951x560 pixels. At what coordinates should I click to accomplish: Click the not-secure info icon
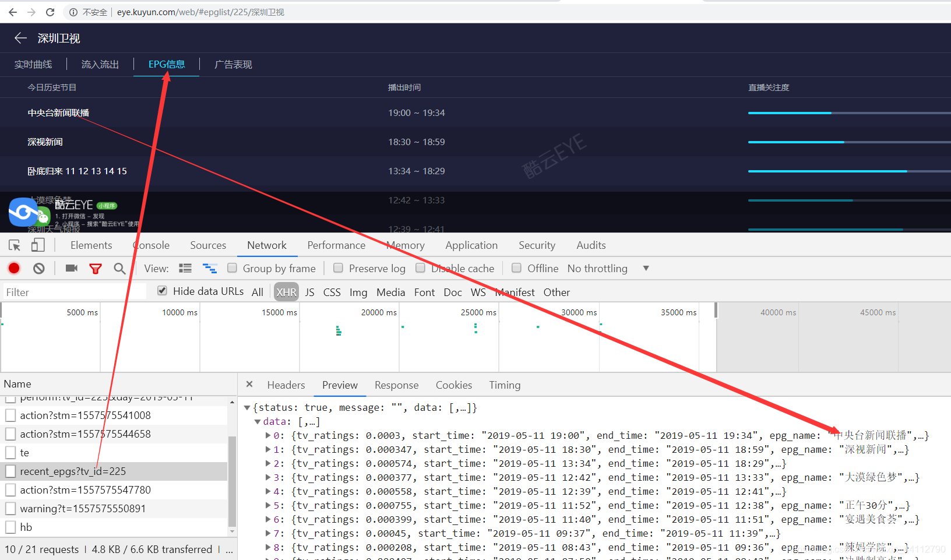pos(73,12)
